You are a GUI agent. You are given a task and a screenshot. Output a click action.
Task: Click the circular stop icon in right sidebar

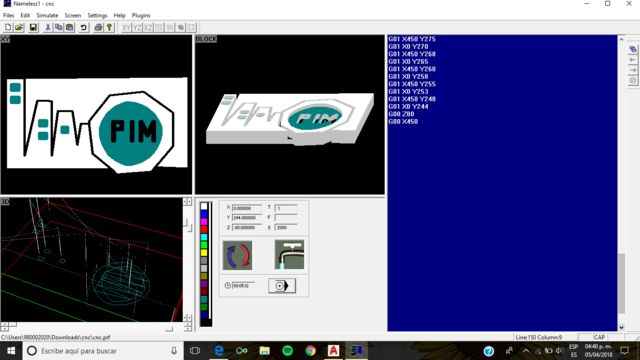(633, 80)
